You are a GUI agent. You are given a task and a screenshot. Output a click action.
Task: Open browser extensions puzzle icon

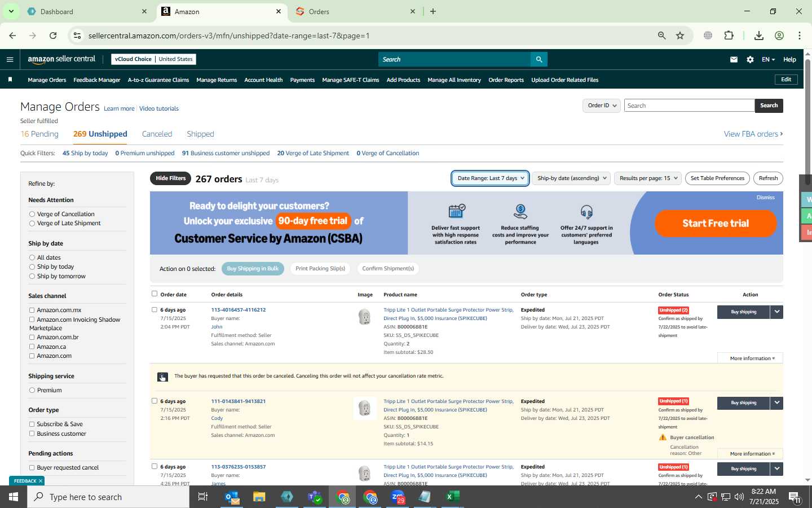(x=729, y=36)
